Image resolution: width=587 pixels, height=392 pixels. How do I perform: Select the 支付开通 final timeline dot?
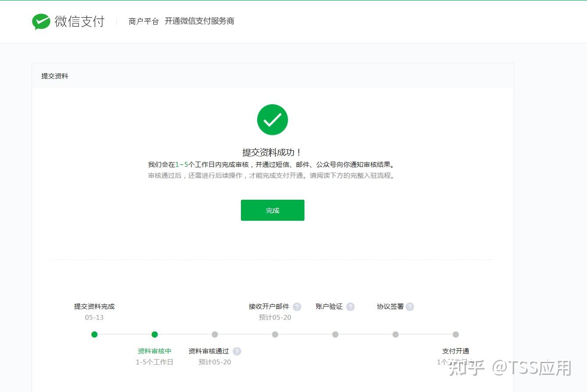[x=456, y=335]
